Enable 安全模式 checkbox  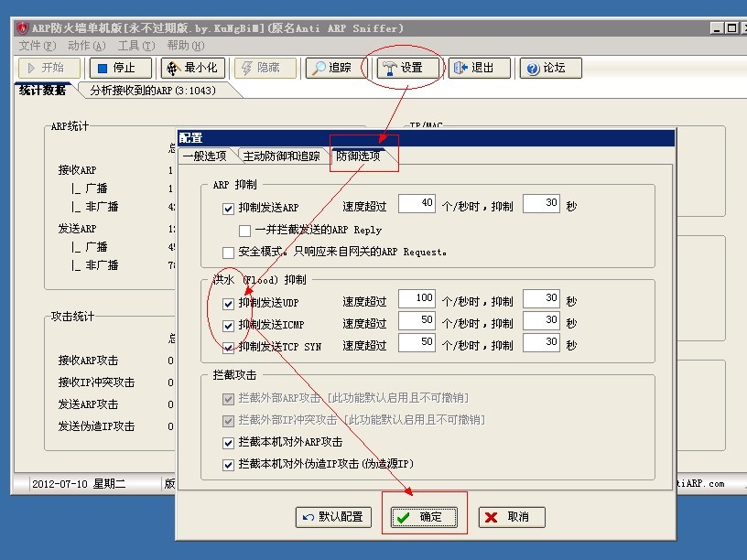(228, 253)
